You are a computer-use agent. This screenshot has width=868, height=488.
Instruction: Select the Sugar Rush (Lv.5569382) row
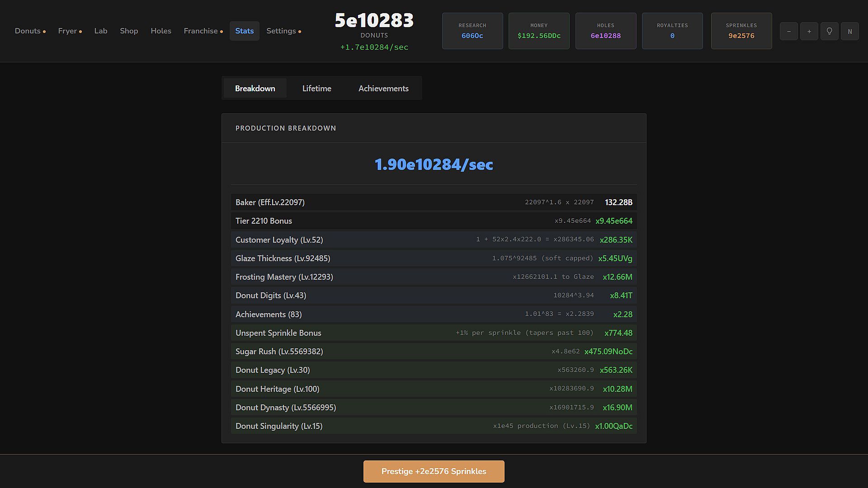434,352
